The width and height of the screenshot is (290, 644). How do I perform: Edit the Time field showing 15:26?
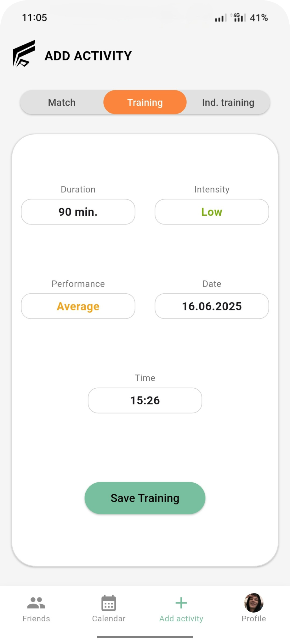pyautogui.click(x=145, y=400)
